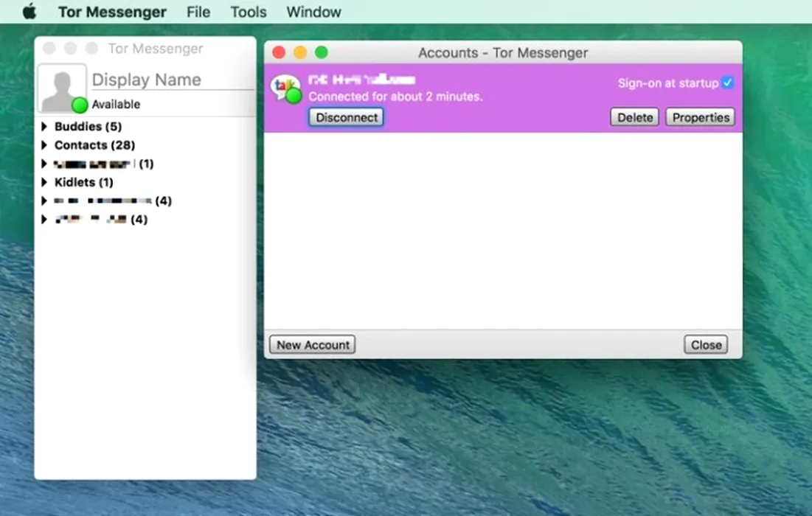Click the Display Name input field
The image size is (812, 516).
pyautogui.click(x=171, y=80)
